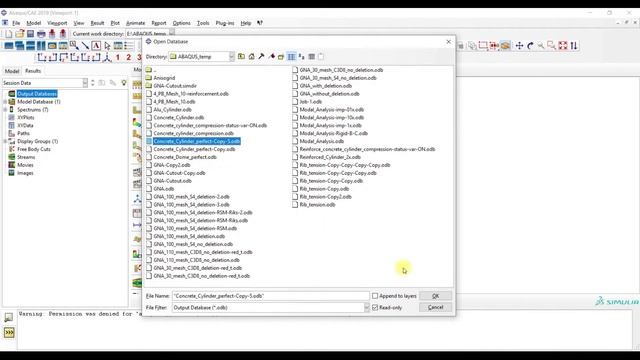The image size is (640, 360).
Task: Click the Print toolbar icon
Action: click(41, 34)
